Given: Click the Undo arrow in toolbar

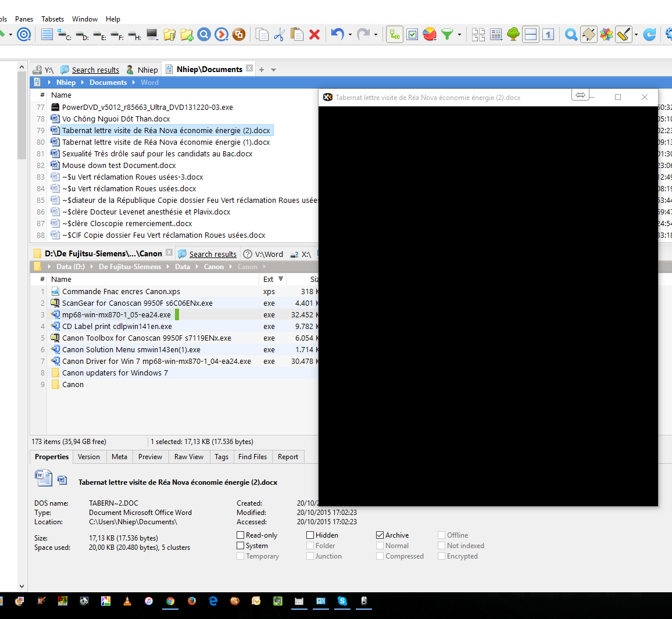Looking at the screenshot, I should click(337, 35).
